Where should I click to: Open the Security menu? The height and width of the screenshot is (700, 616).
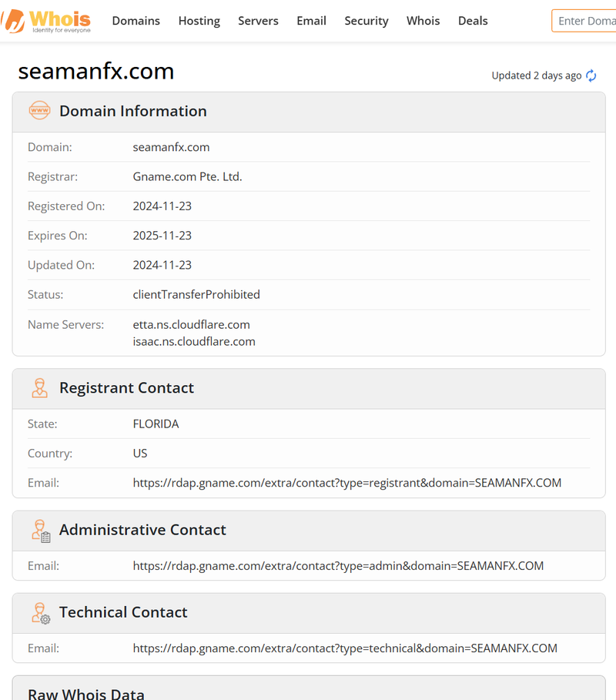point(367,21)
